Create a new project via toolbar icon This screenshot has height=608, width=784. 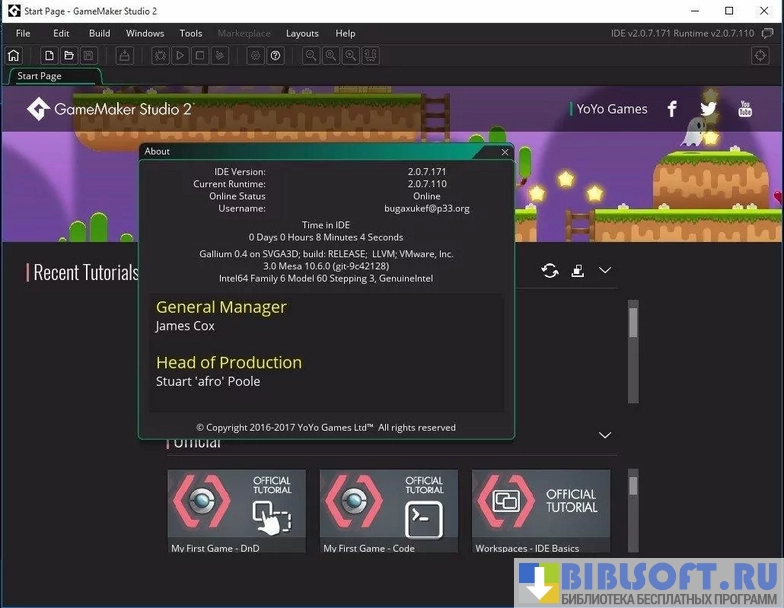click(49, 56)
